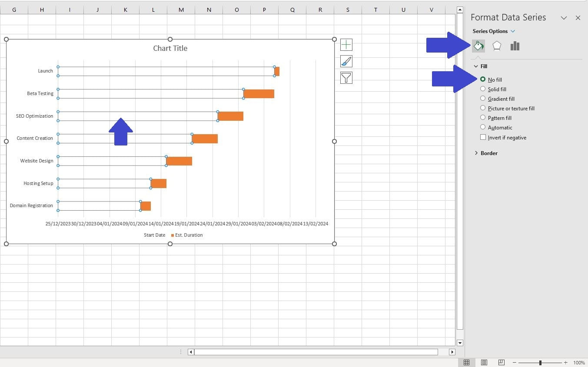
Task: Click the zoom level 100% indicator
Action: pyautogui.click(x=578, y=362)
